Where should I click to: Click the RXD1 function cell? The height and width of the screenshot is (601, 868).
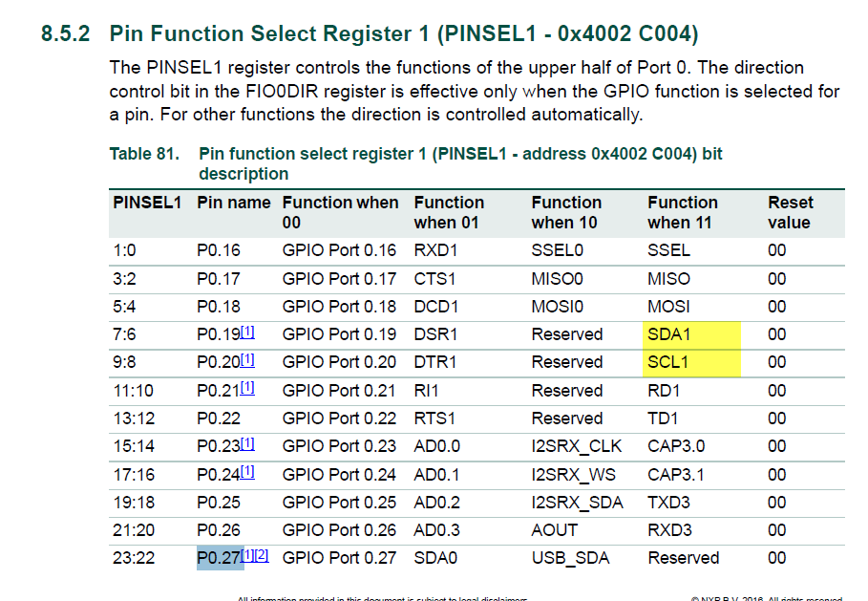[x=435, y=251]
